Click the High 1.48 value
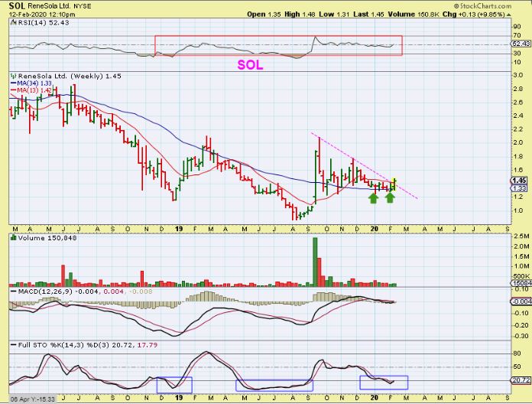 (x=300, y=15)
